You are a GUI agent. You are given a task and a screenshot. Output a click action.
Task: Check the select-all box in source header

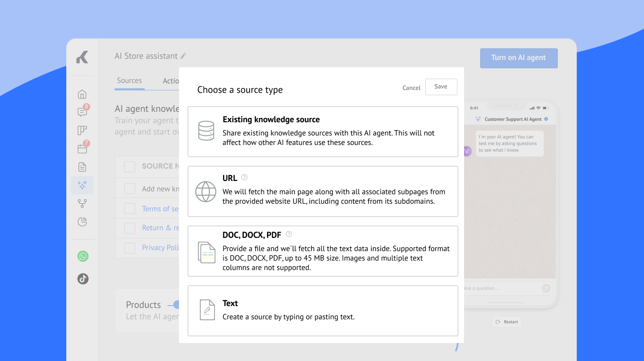tap(130, 166)
